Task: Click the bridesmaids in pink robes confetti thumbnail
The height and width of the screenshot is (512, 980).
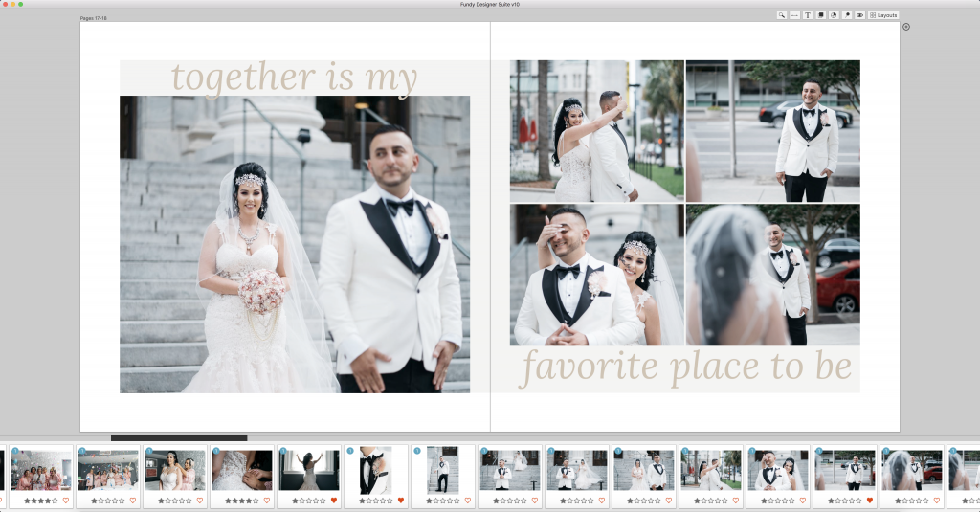Action: pyautogui.click(x=41, y=470)
